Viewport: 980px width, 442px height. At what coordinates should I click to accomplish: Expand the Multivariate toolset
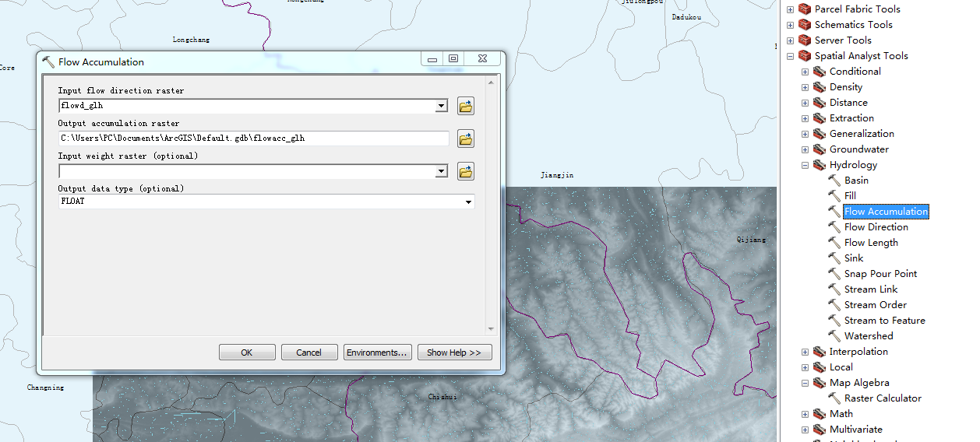pyautogui.click(x=805, y=430)
